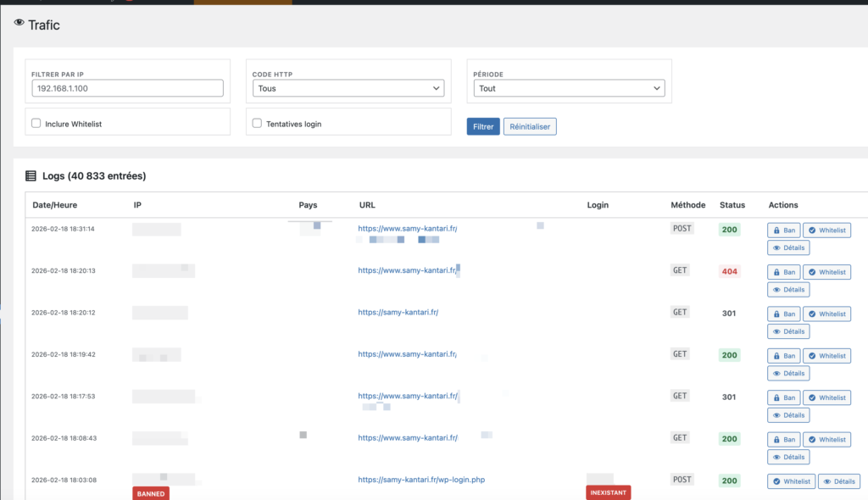The height and width of the screenshot is (500, 868).
Task: Click the checkmark icon on the first Whitelist button
Action: click(812, 230)
